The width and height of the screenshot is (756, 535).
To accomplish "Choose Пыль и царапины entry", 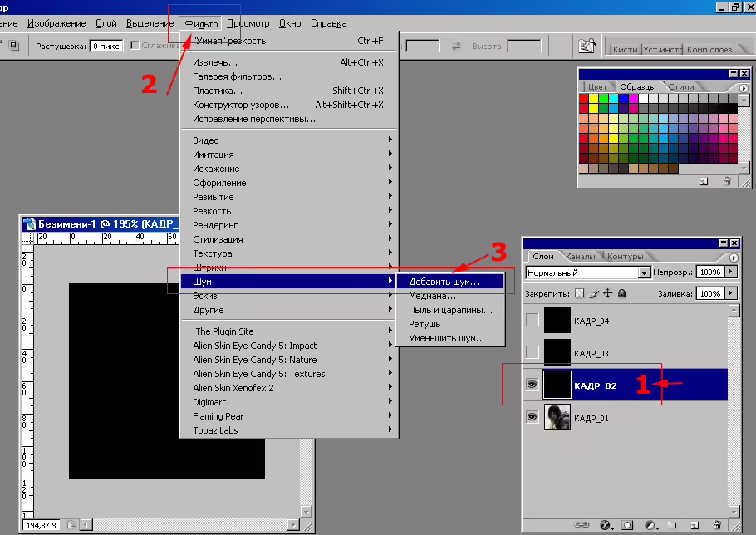I will [449, 310].
